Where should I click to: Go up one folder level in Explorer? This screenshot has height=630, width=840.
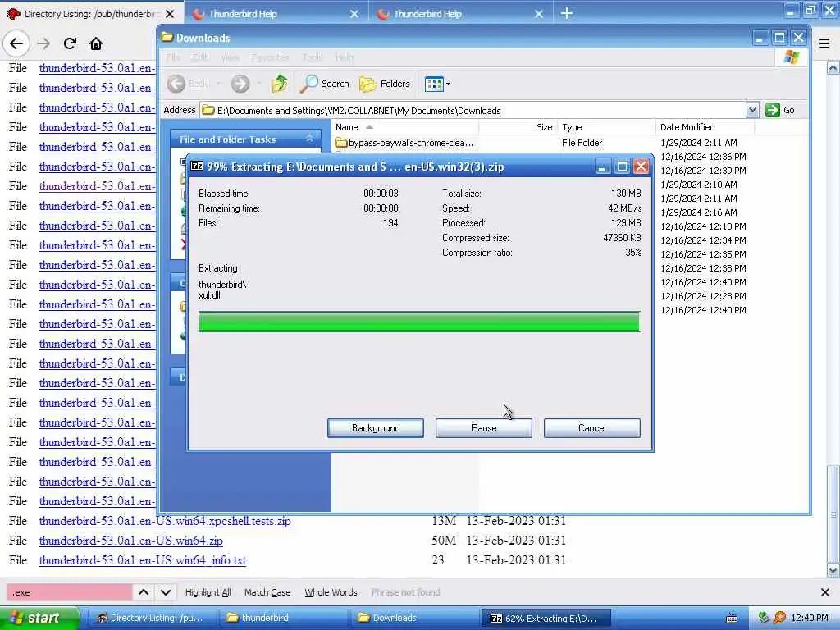coord(279,84)
